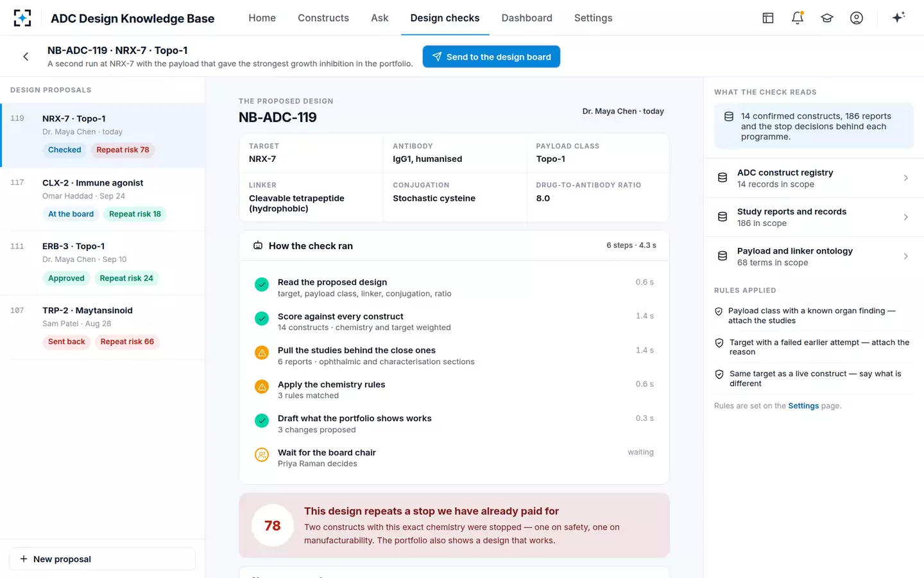
Task: Click the warning icon beside Apply the chemistry rules
Action: point(262,387)
